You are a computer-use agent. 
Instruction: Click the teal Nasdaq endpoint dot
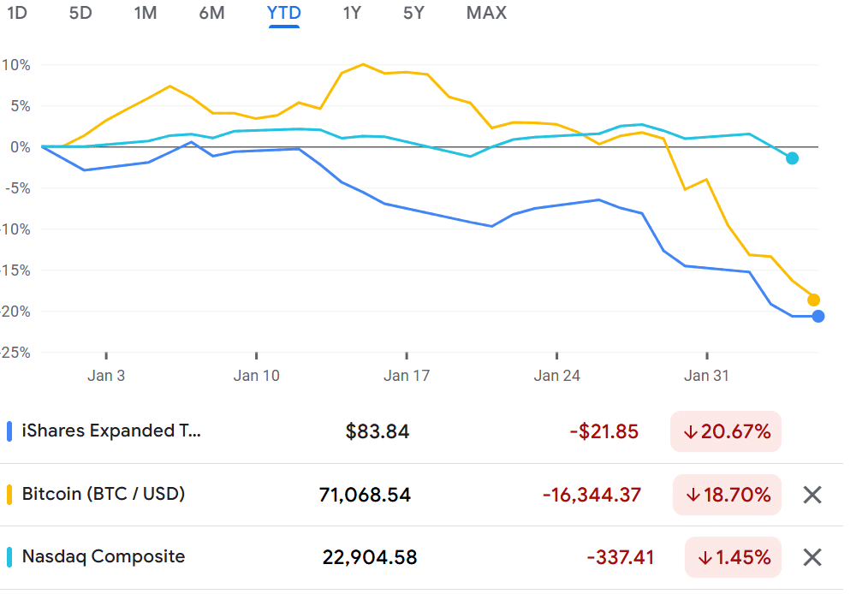click(x=792, y=158)
